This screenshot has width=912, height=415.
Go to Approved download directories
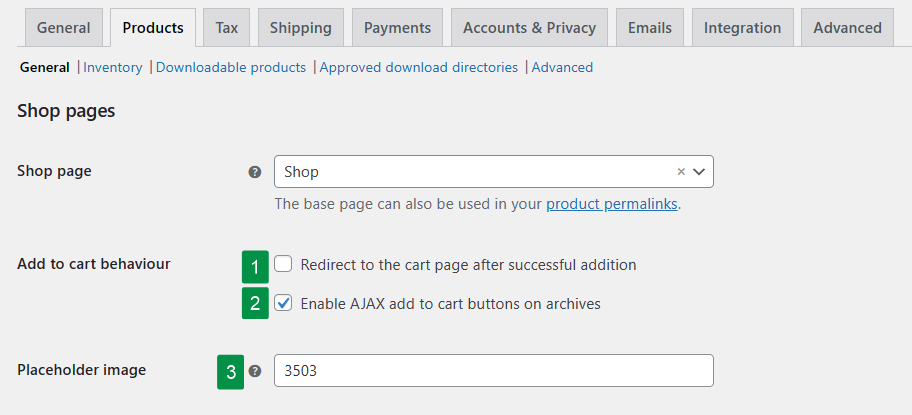(419, 67)
